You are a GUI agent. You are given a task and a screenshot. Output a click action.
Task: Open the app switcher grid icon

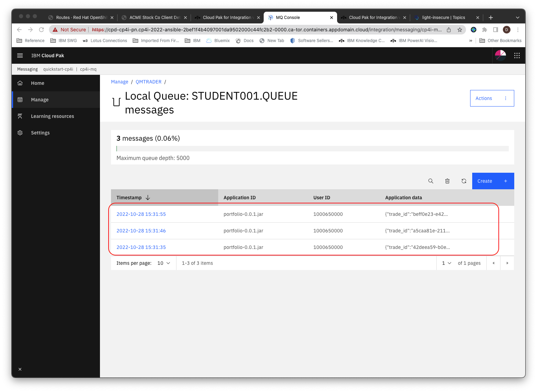pyautogui.click(x=517, y=56)
